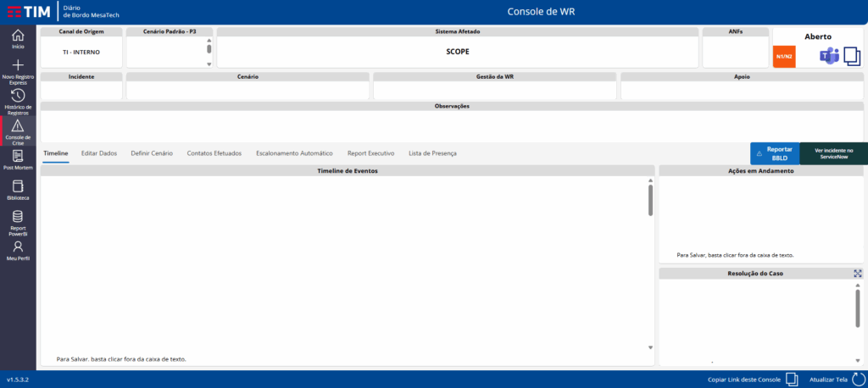The height and width of the screenshot is (388, 868).
Task: Switch to the Editar Dados tab
Action: click(99, 153)
